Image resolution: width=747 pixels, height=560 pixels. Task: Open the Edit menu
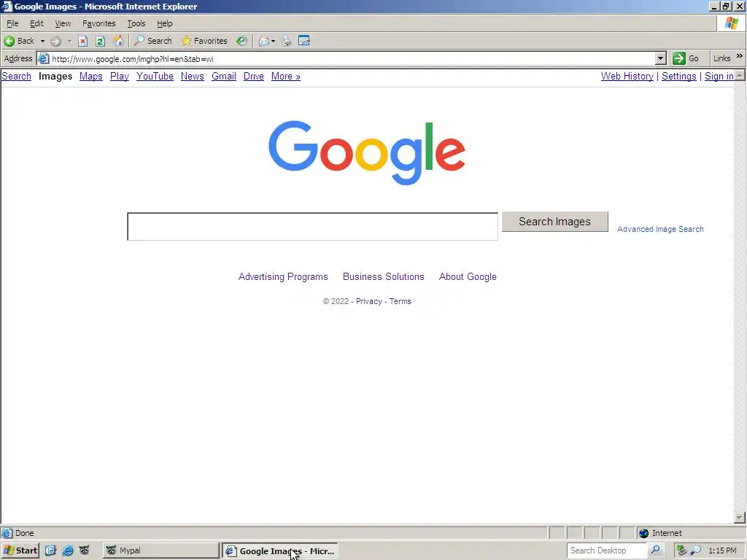pyautogui.click(x=36, y=23)
